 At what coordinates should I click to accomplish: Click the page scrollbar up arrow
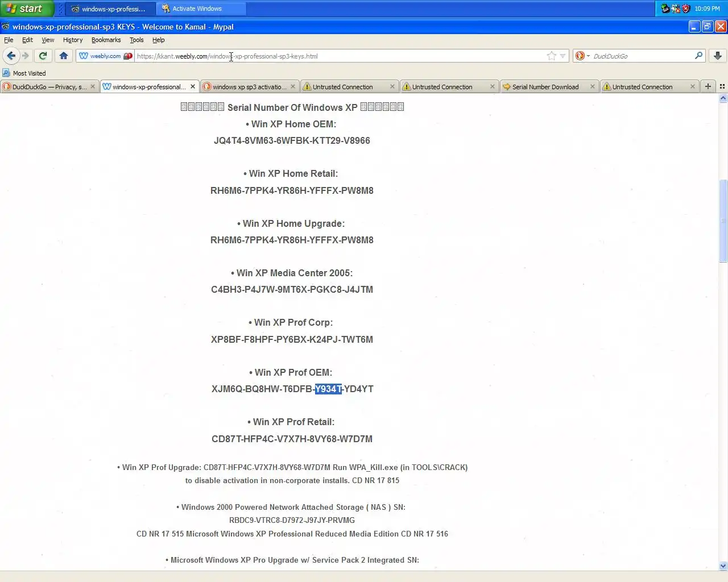[x=723, y=98]
